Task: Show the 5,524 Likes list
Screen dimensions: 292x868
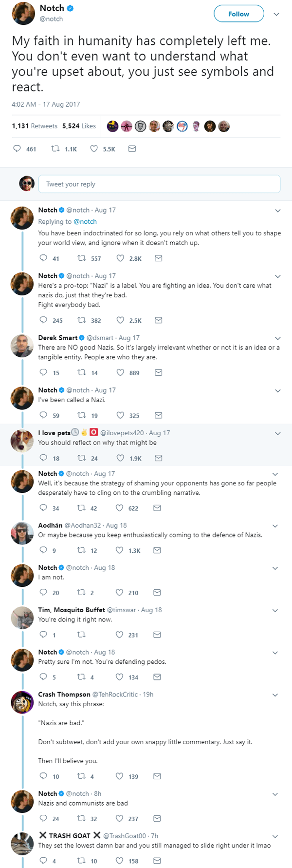Action: [79, 126]
